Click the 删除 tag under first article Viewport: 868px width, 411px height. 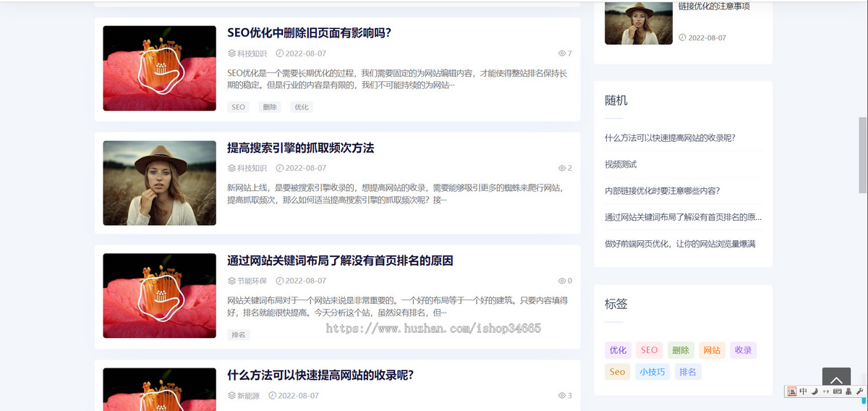(x=270, y=107)
